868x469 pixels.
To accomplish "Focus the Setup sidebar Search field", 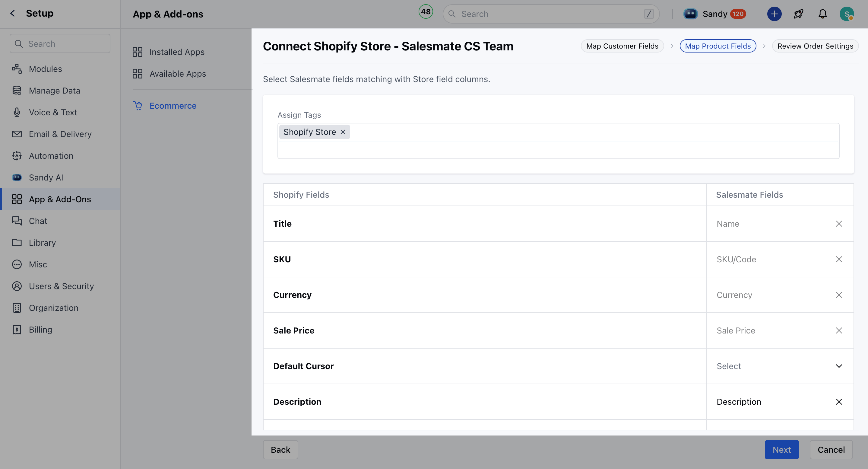I will click(60, 43).
